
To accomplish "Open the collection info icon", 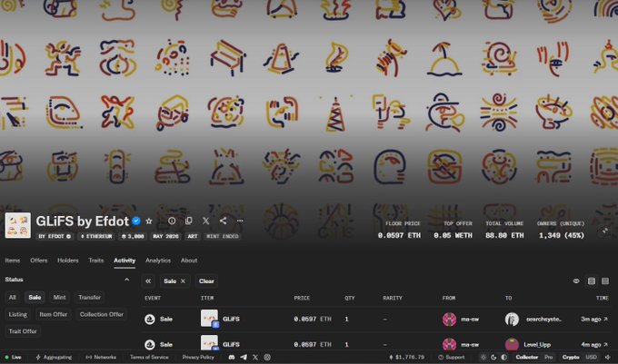I will coord(172,221).
